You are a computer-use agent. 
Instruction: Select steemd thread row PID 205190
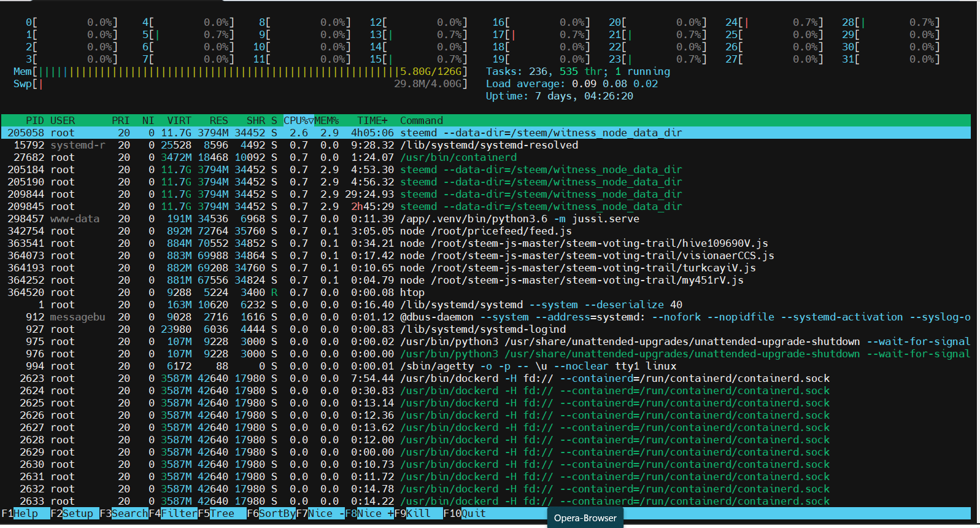(x=486, y=182)
